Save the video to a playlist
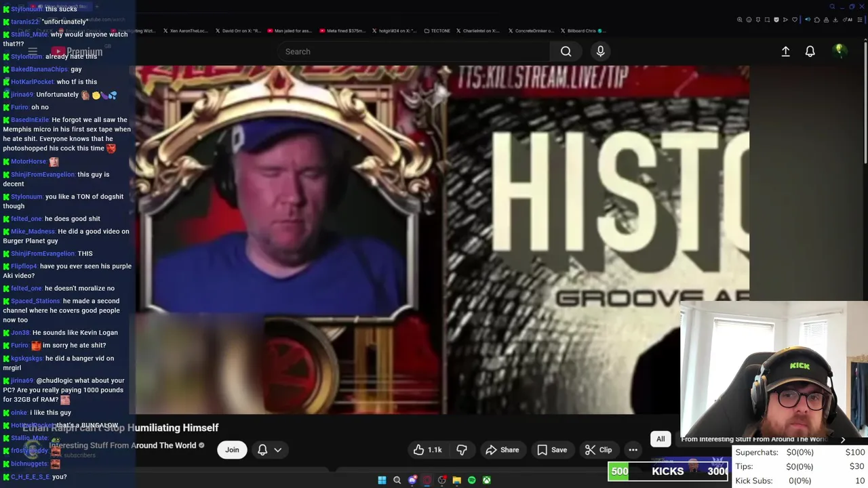Screen dimensions: 868x488 coord(552,450)
